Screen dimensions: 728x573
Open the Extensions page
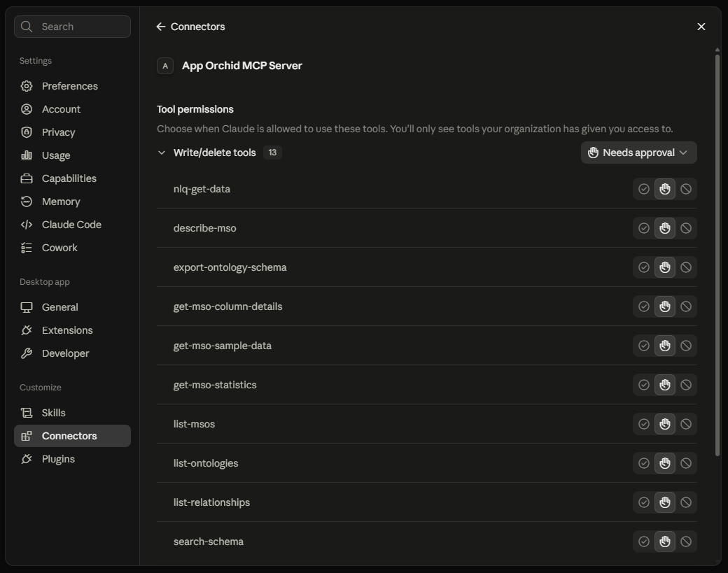coord(72,330)
